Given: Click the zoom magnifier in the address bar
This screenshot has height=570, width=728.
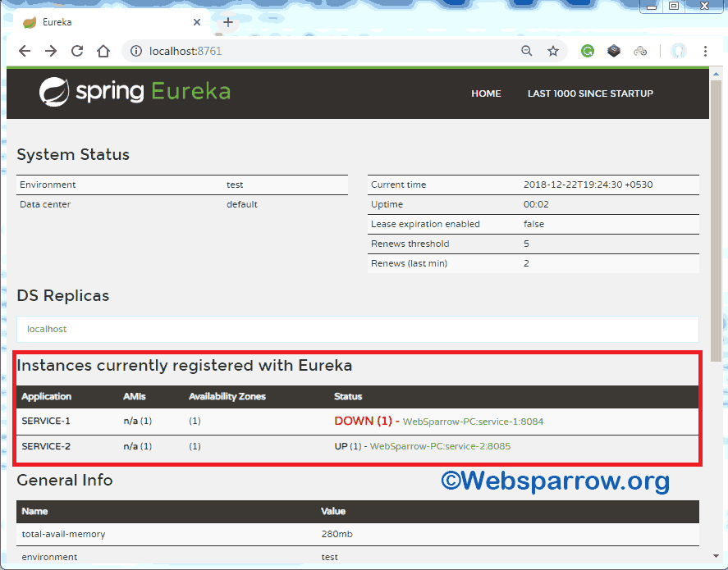Looking at the screenshot, I should coord(526,51).
